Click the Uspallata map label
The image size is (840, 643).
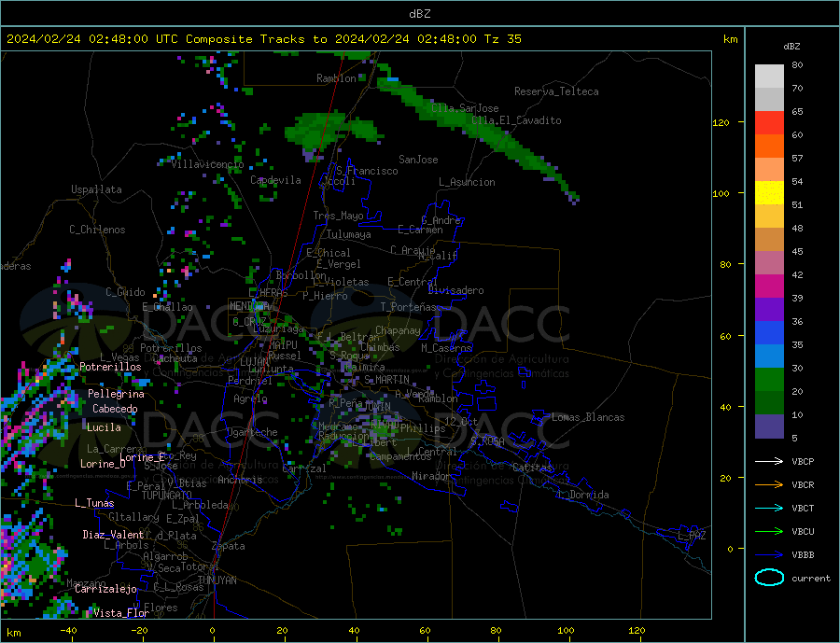tap(96, 189)
